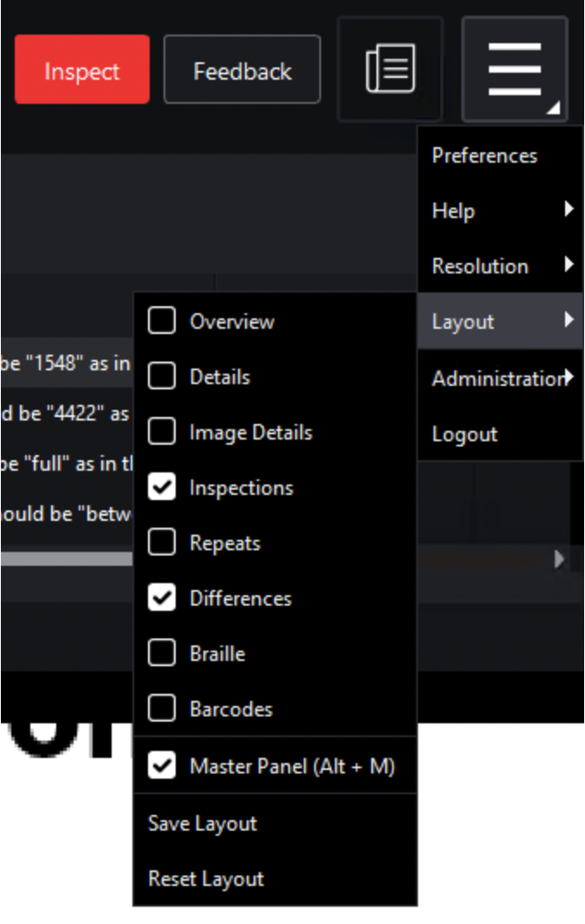Image resolution: width=585 pixels, height=924 pixels.
Task: Choose Save Layout in the submenu
Action: [x=202, y=823]
